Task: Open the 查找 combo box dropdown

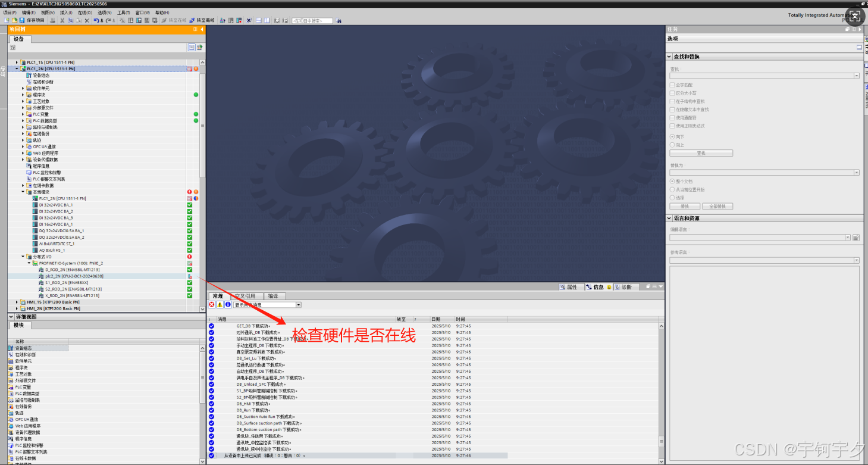Action: 857,76
